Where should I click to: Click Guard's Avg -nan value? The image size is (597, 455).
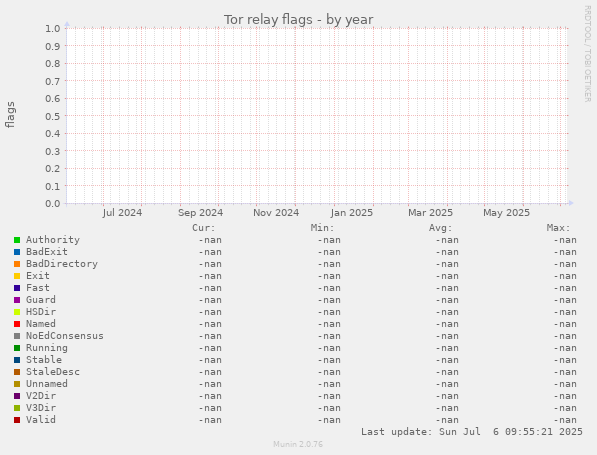pyautogui.click(x=447, y=300)
